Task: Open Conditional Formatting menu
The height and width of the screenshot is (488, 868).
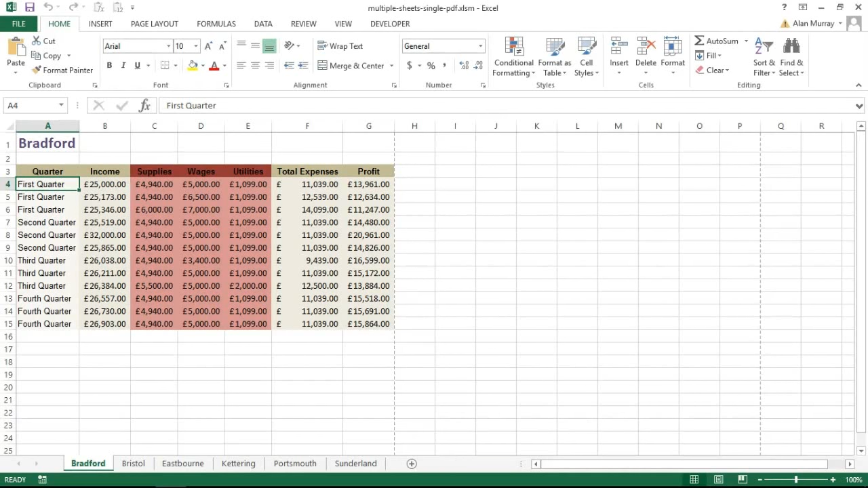Action: click(x=514, y=57)
